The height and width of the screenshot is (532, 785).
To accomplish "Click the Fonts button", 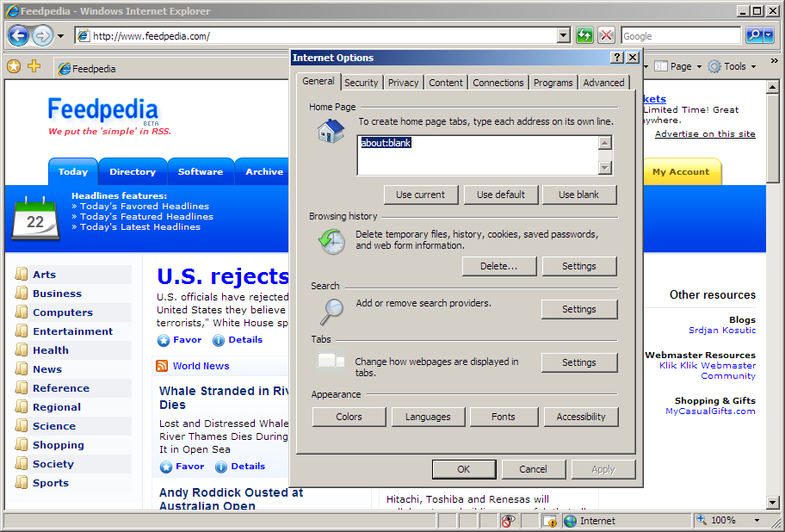I will (x=504, y=417).
